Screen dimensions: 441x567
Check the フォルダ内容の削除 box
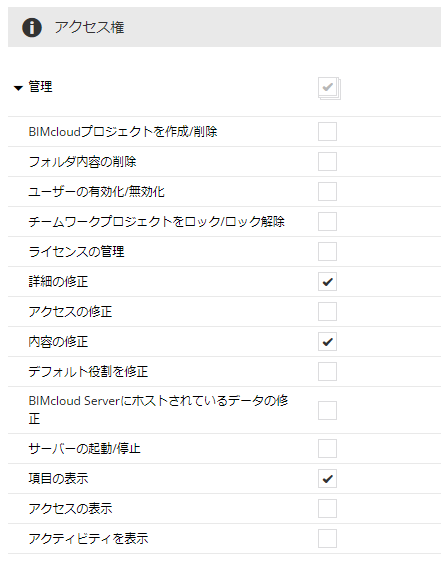click(x=327, y=161)
